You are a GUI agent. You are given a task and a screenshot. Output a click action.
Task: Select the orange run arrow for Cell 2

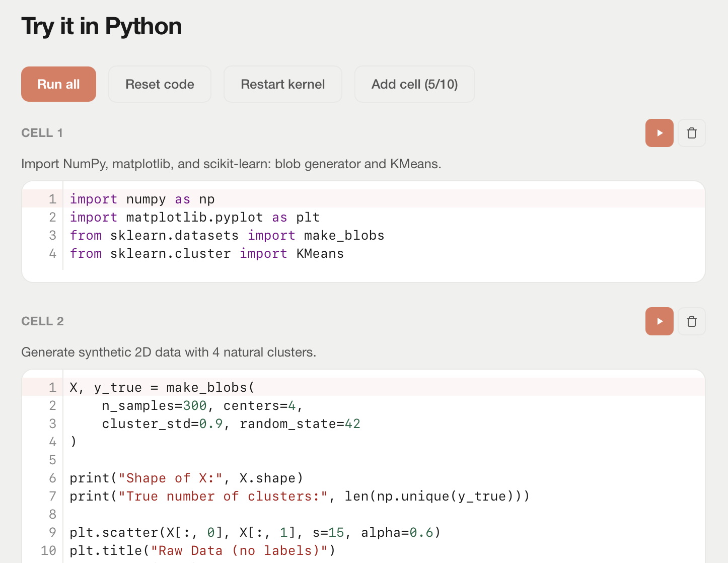point(659,321)
